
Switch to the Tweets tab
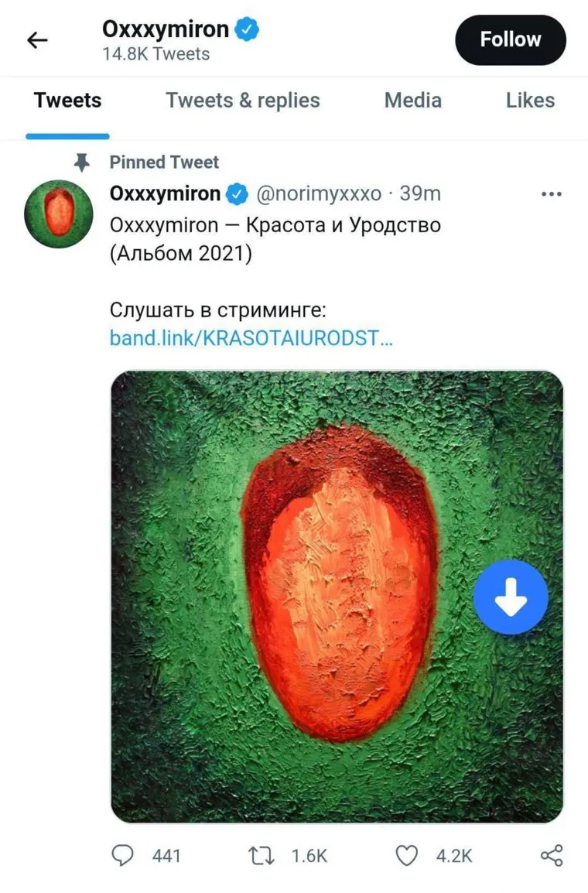pyautogui.click(x=67, y=101)
